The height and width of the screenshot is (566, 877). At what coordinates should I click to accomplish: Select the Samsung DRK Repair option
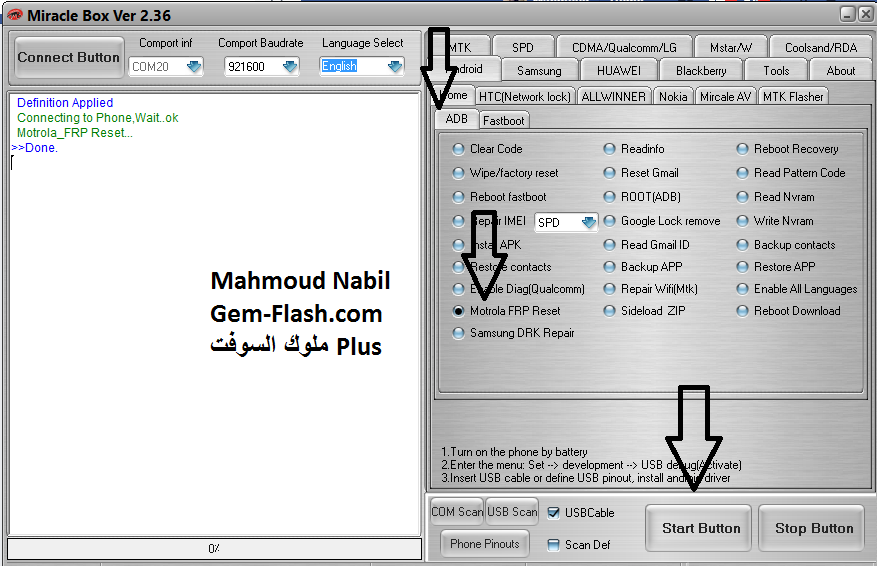pos(458,333)
